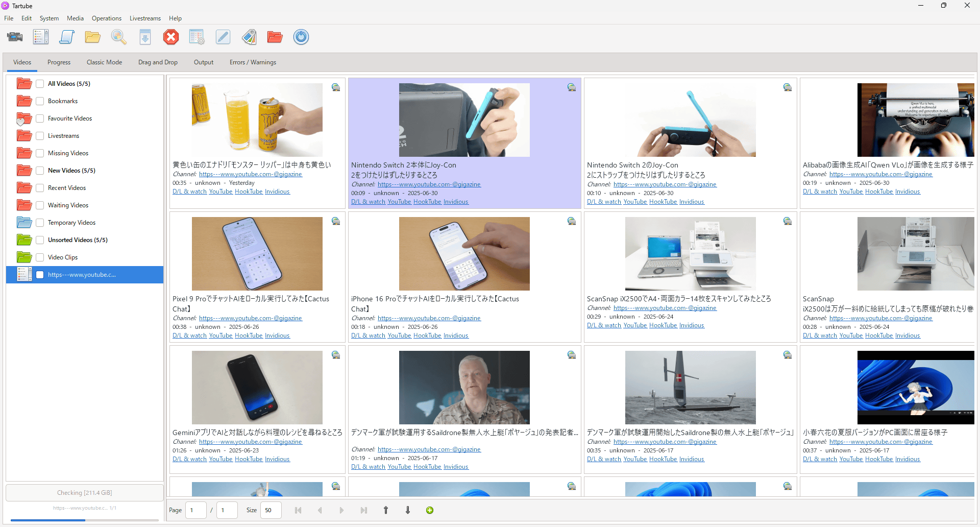The image size is (980, 527).
Task: Click the add playlist toolbar icon
Action: [x=67, y=37]
